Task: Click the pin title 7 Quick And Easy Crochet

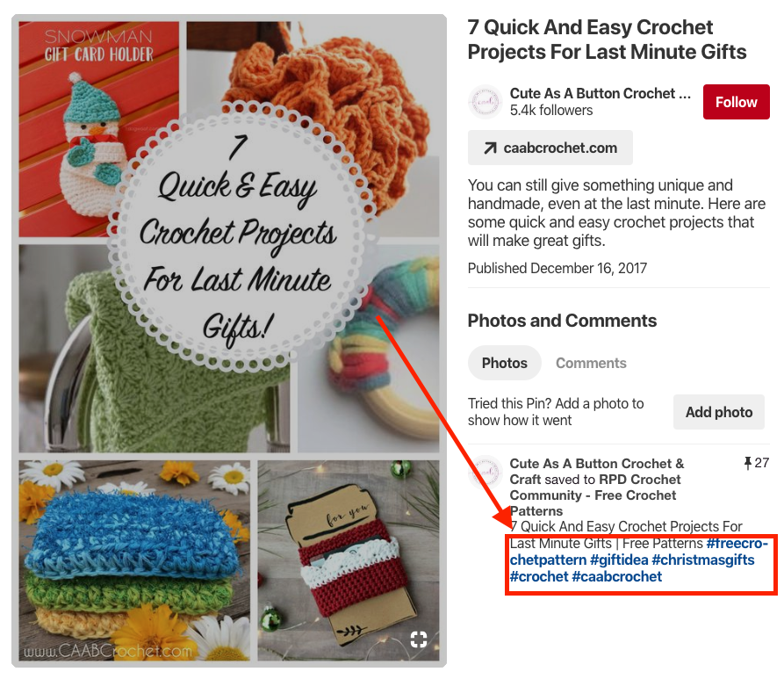Action: tap(607, 40)
